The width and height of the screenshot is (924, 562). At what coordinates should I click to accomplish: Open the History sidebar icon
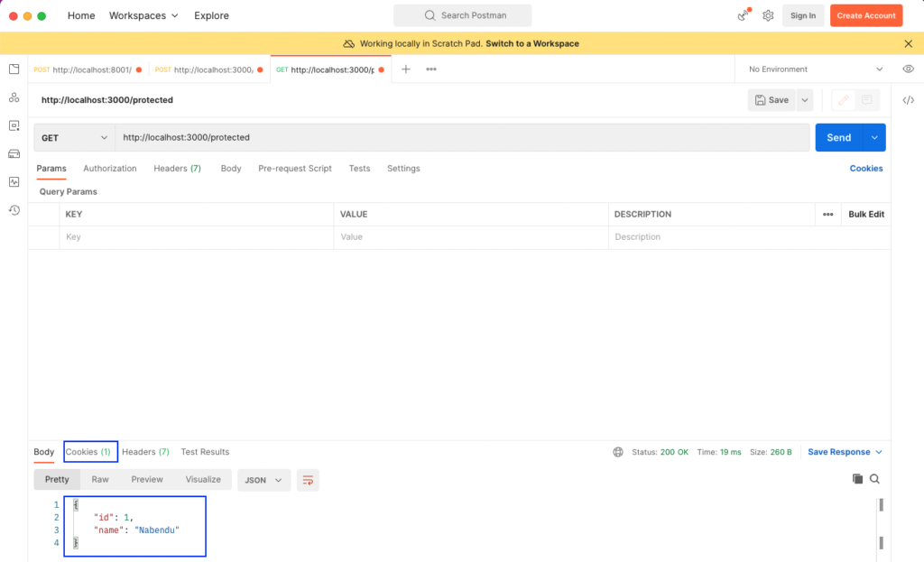point(14,210)
